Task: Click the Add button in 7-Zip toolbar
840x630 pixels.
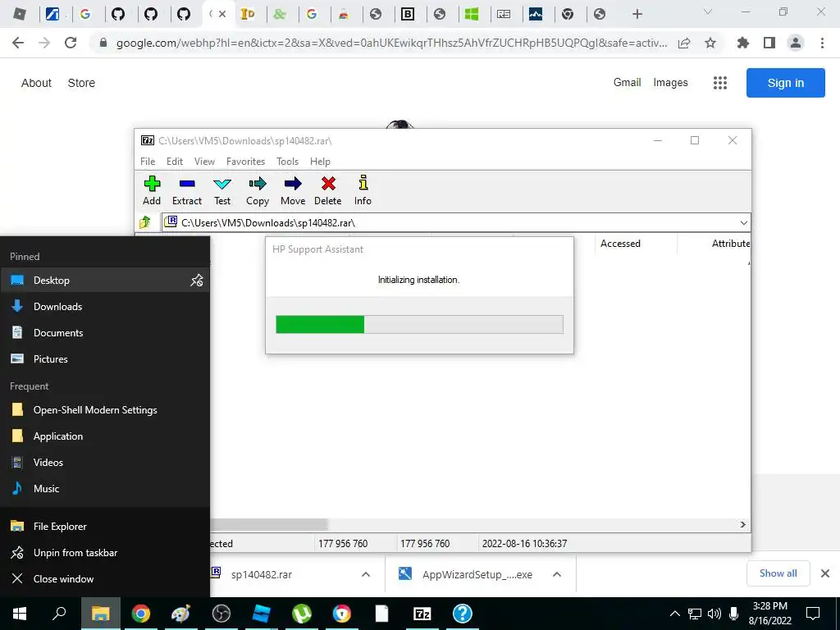Action: (x=152, y=190)
